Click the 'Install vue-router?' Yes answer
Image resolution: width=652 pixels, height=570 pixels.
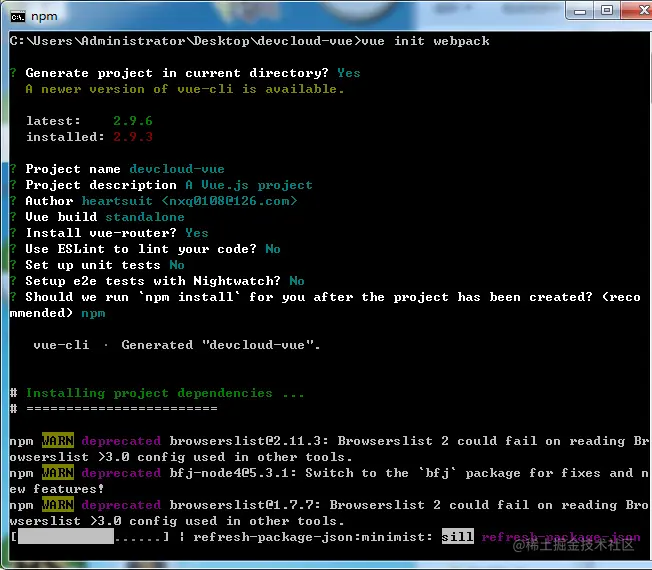[197, 233]
